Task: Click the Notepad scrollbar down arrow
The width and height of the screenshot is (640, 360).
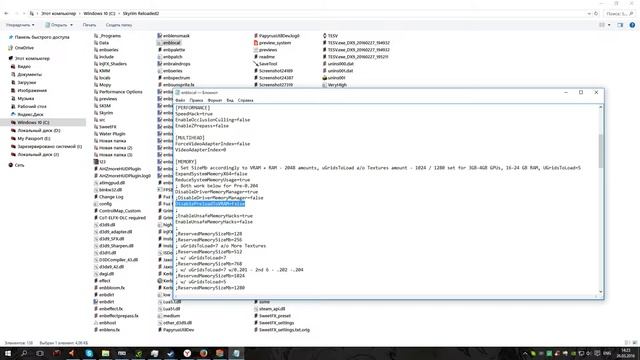Action: tap(600, 292)
